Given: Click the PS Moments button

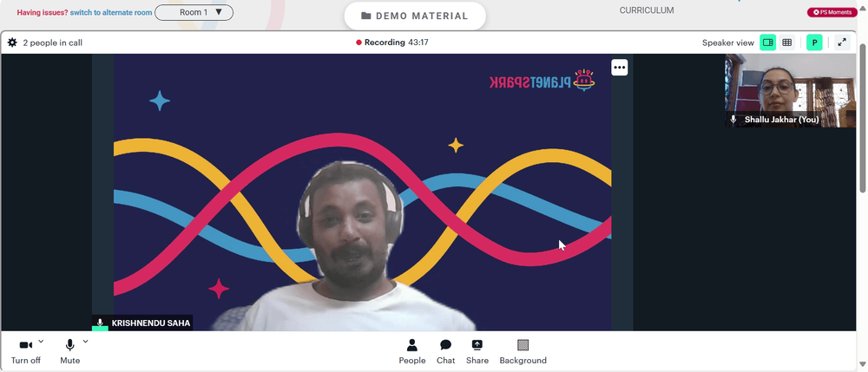Looking at the screenshot, I should (x=832, y=12).
